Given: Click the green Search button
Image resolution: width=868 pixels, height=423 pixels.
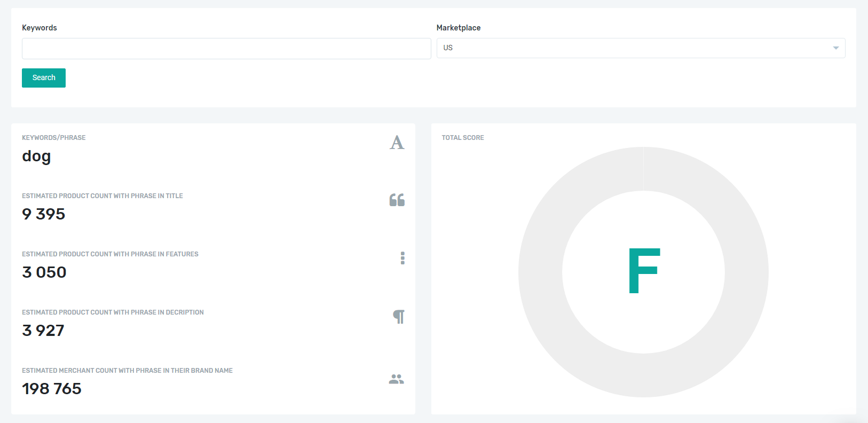Looking at the screenshot, I should point(44,78).
